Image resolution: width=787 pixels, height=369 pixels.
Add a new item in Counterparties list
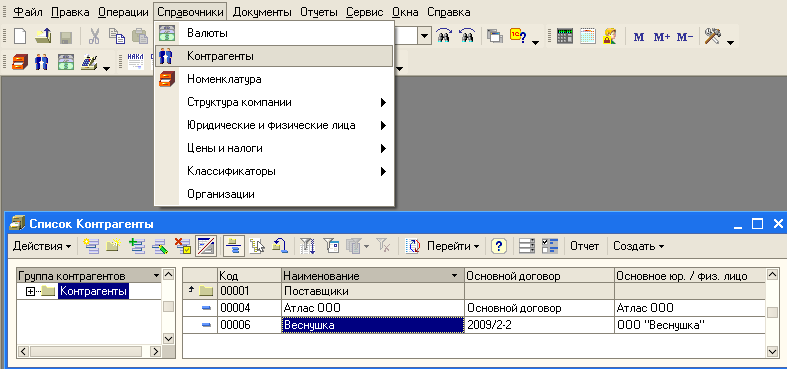91,246
